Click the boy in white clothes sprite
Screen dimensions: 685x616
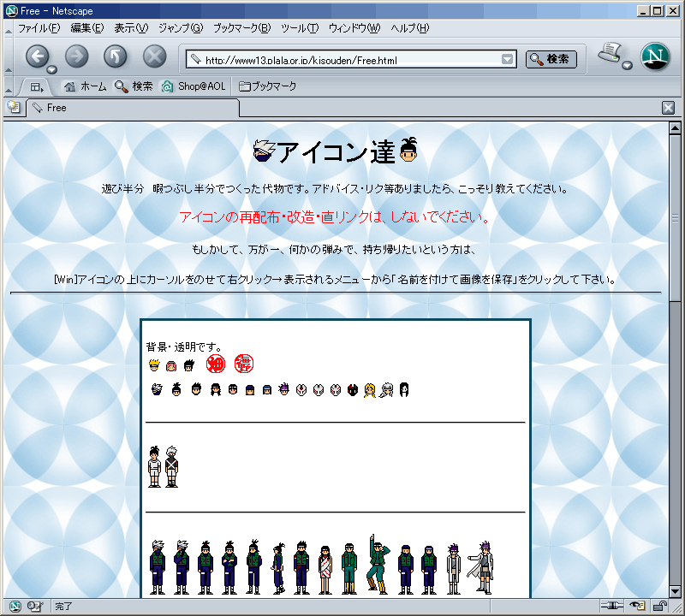click(154, 466)
